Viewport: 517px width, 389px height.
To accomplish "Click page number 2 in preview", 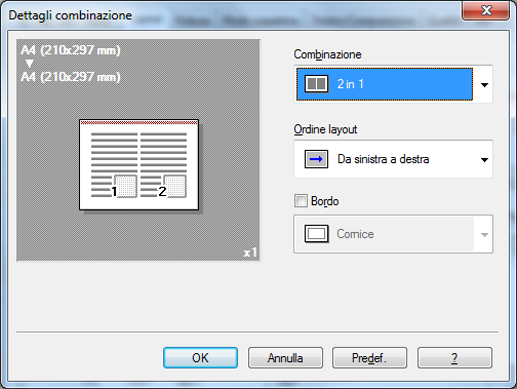I will [x=162, y=191].
